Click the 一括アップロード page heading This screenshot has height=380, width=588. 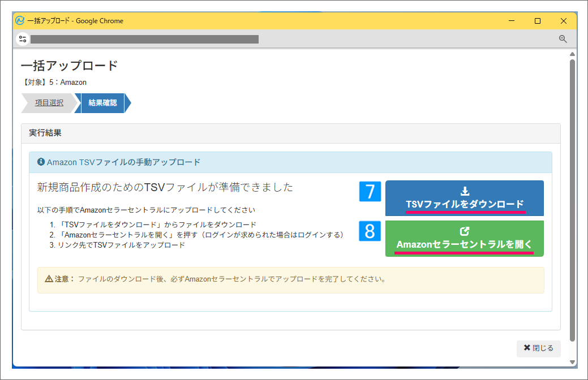70,66
